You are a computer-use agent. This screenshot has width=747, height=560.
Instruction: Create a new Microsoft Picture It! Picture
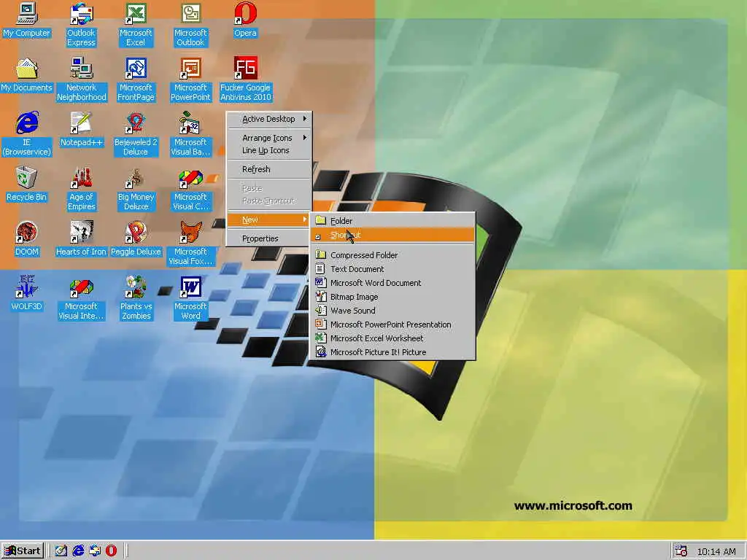click(393, 352)
